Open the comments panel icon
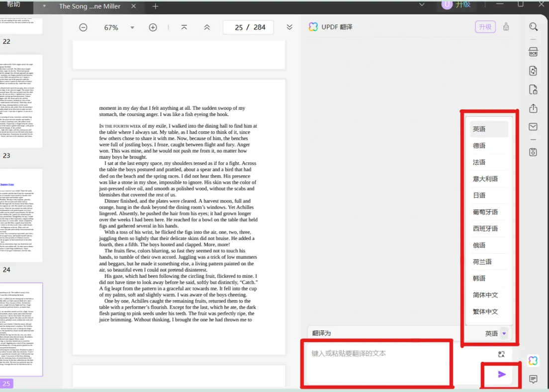 533,379
